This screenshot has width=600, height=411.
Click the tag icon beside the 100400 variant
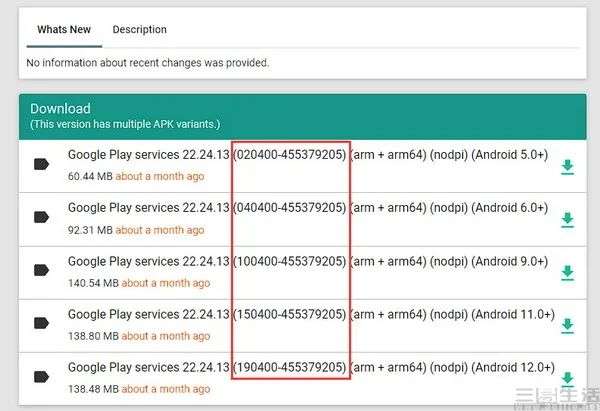click(x=41, y=270)
